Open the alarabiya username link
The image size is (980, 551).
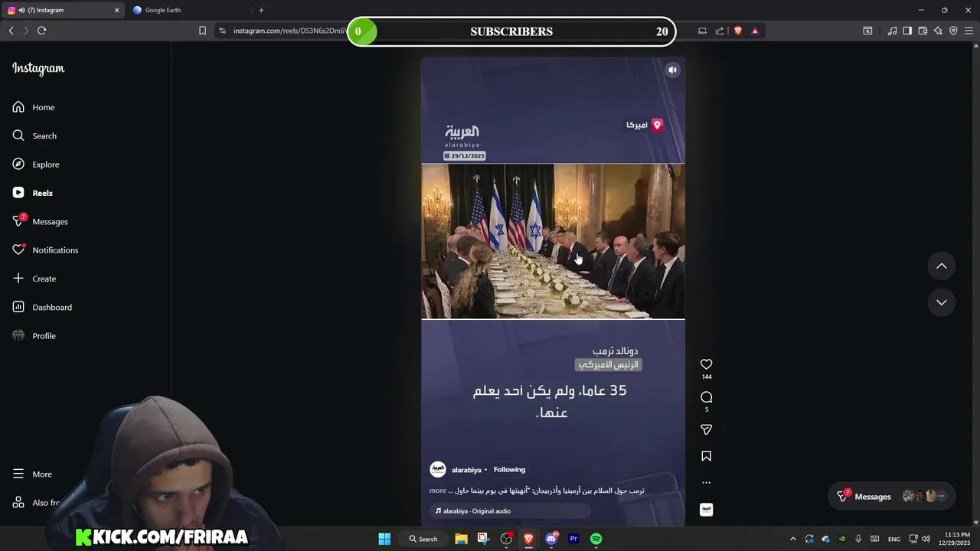tap(466, 470)
